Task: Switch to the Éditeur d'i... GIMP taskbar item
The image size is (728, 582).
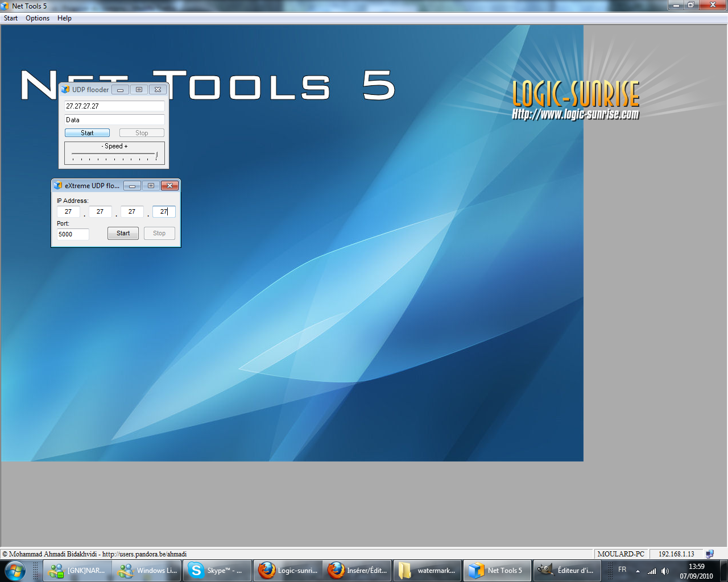Action: click(x=568, y=571)
